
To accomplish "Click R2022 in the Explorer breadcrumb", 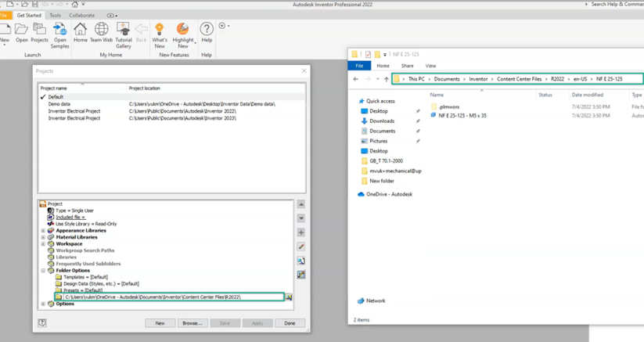I will pos(557,79).
